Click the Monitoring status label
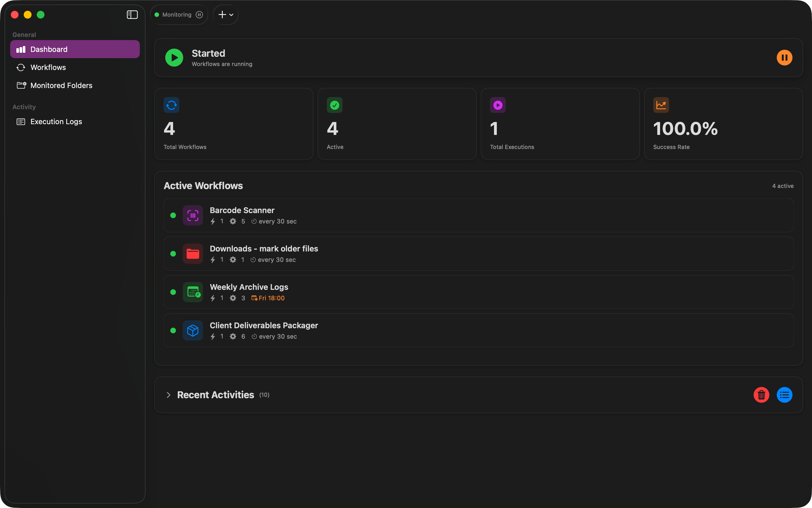This screenshot has width=812, height=508. pos(177,15)
